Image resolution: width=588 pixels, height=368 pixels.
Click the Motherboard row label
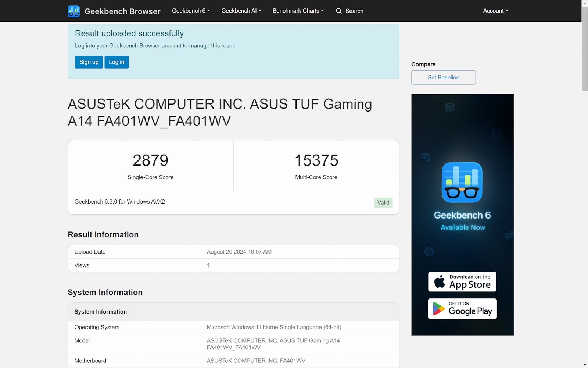point(90,361)
